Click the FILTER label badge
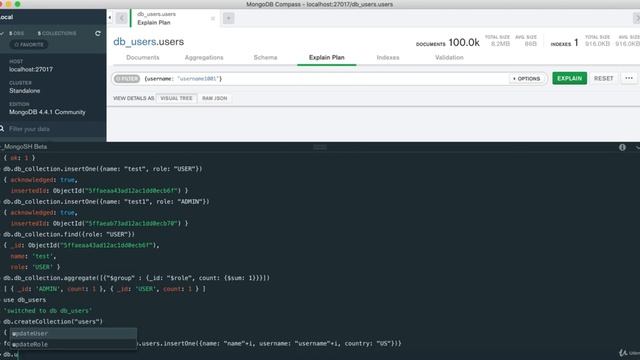640x360 pixels. [x=127, y=78]
